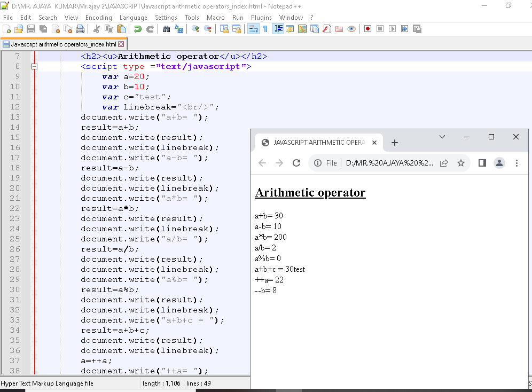This screenshot has width=532, height=392.
Task: Open the Plugins menu
Action: pyautogui.click(x=261, y=17)
